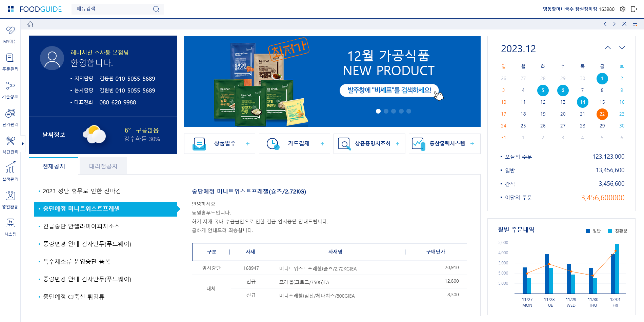
Task: Go to the home tab icon
Action: tap(30, 24)
